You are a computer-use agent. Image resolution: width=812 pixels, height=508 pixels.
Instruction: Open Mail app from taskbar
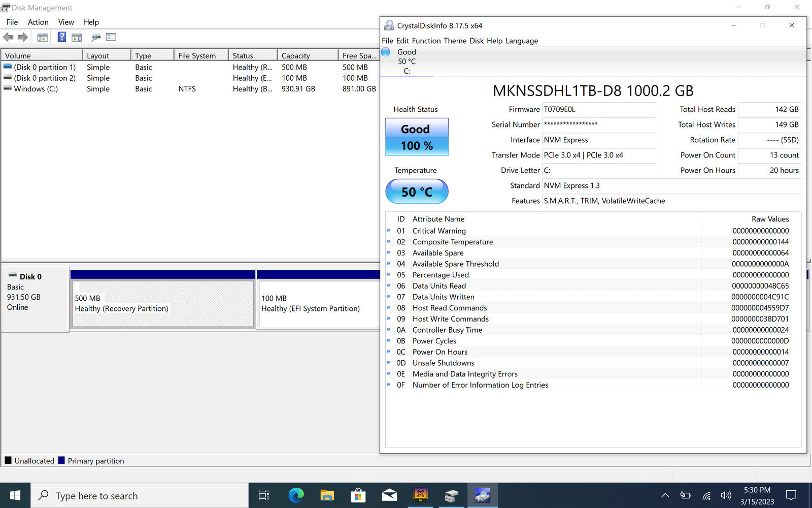point(389,495)
